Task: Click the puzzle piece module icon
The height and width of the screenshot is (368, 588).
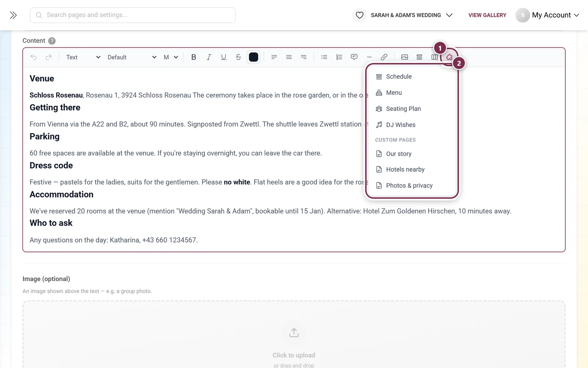Action: tap(449, 57)
